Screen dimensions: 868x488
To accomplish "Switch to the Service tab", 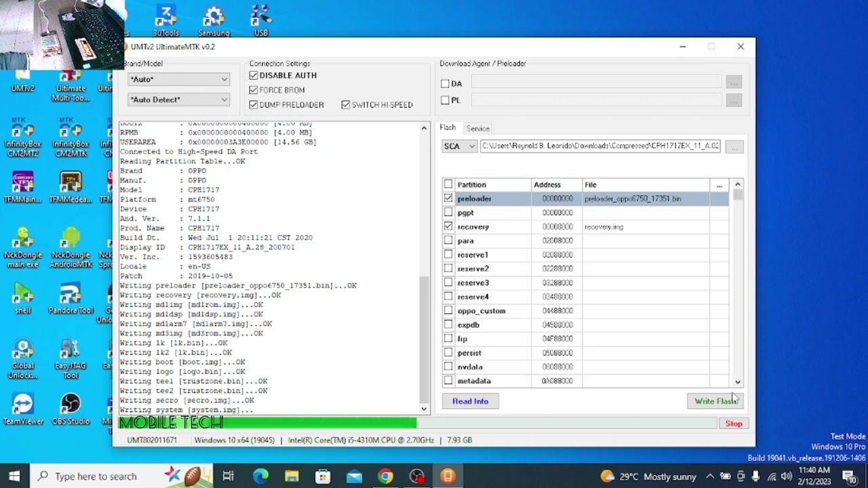I will pos(477,128).
